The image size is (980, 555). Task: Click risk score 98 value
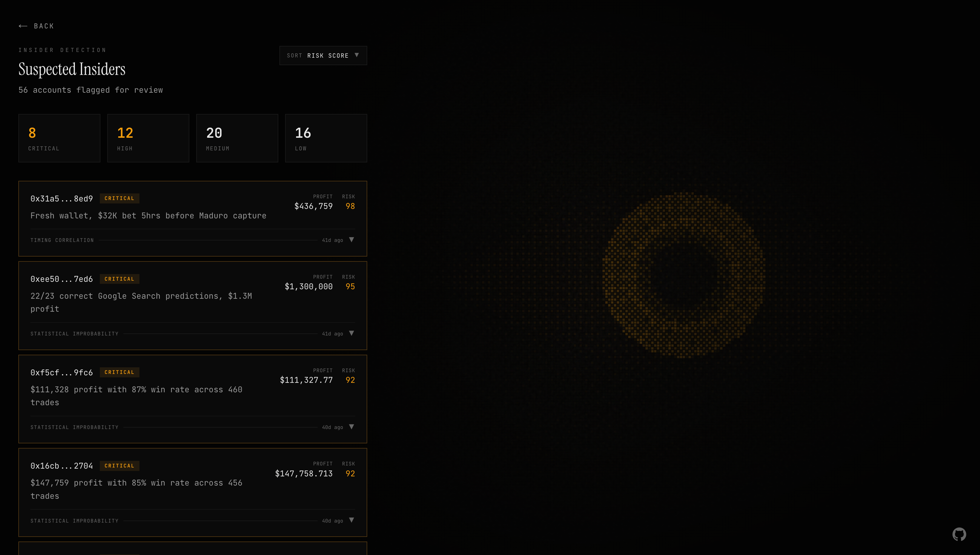coord(350,206)
